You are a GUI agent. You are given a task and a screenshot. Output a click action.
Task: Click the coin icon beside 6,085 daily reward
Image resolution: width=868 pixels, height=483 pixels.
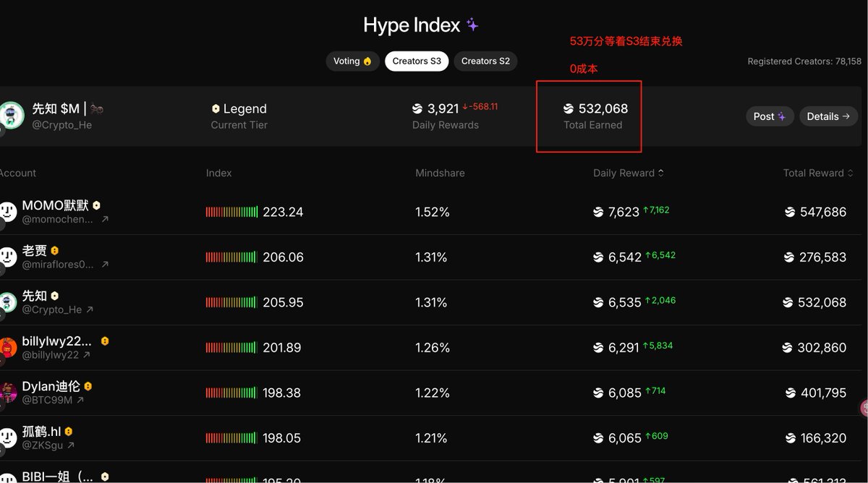coord(598,393)
